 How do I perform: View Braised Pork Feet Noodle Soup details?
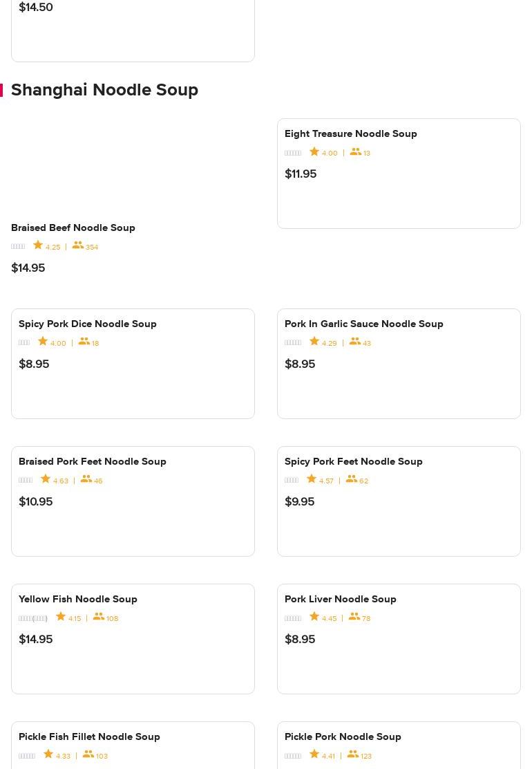click(92, 461)
